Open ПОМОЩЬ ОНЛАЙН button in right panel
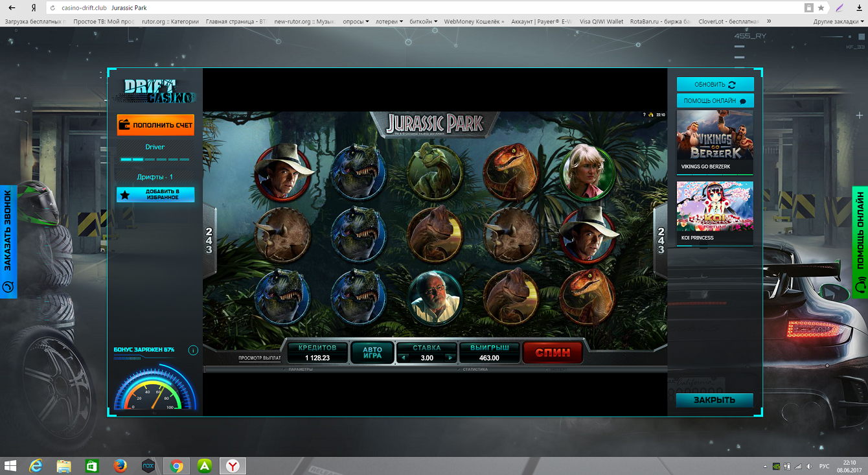The width and height of the screenshot is (868, 475). point(715,101)
